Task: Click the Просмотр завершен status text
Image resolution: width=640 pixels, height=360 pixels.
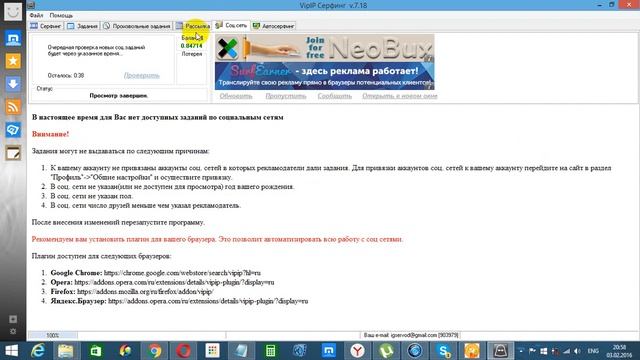Action: tap(119, 96)
